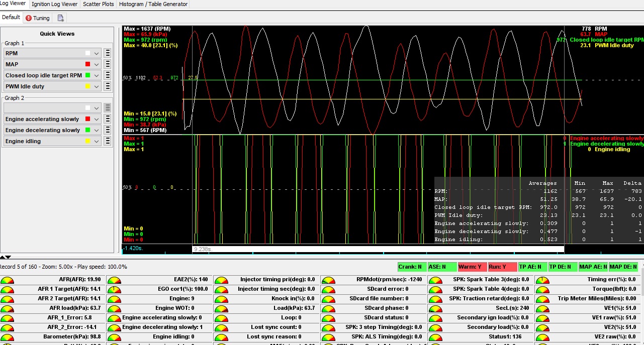Toggle the Warm status indicator
The height and width of the screenshot is (345, 644).
click(x=472, y=267)
